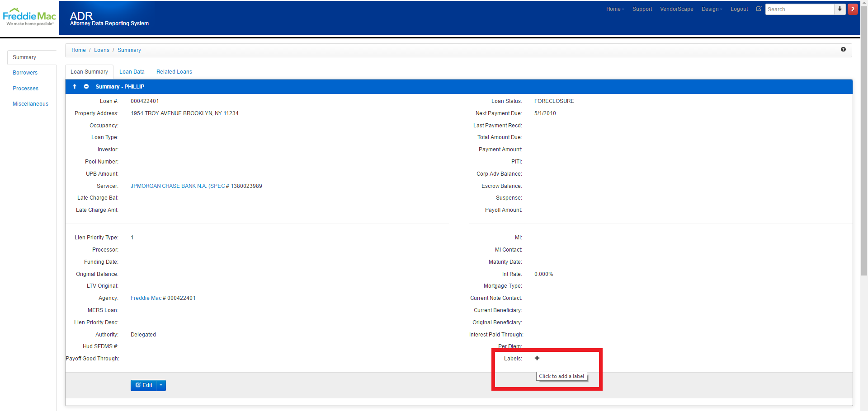Click the FORECLOSURE loan status value

[554, 101]
